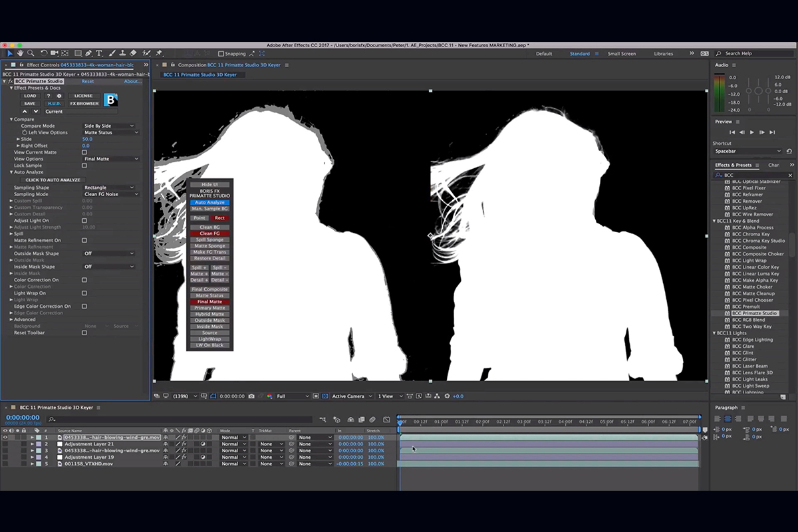The image size is (798, 532).
Task: Click the Reset link for BCC Primatte Studio
Action: (x=88, y=81)
